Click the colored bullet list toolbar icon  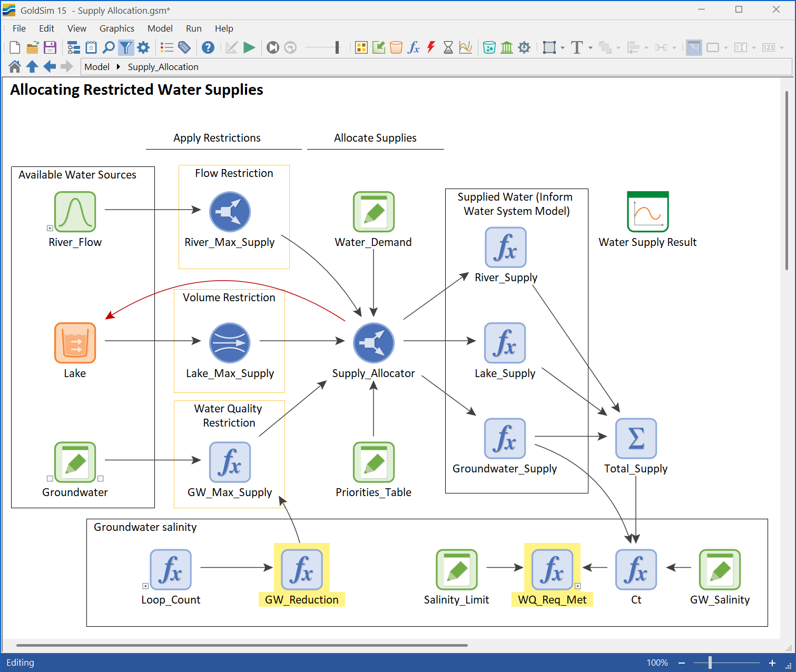pyautogui.click(x=167, y=47)
